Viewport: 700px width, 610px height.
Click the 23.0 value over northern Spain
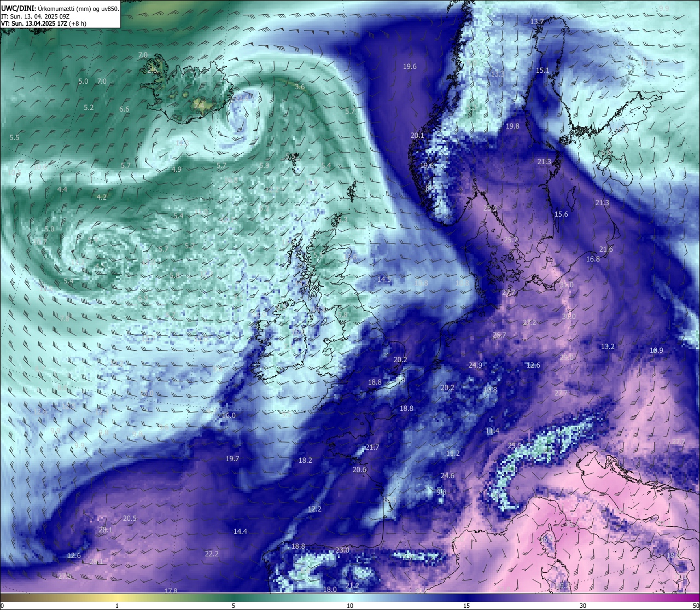pos(342,550)
